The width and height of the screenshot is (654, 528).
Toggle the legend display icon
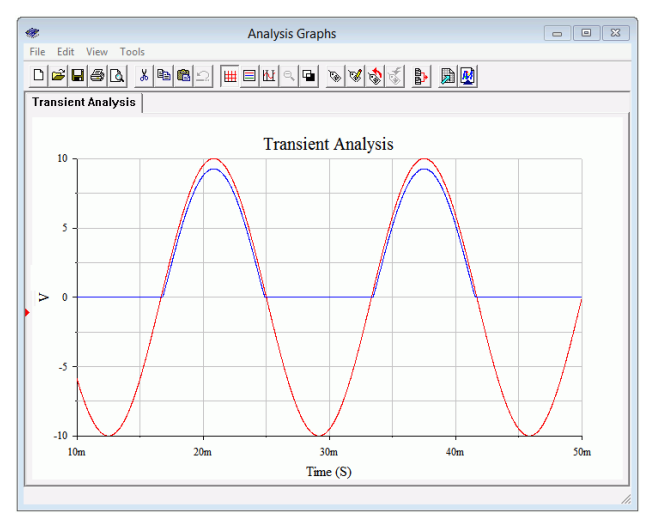[x=249, y=75]
